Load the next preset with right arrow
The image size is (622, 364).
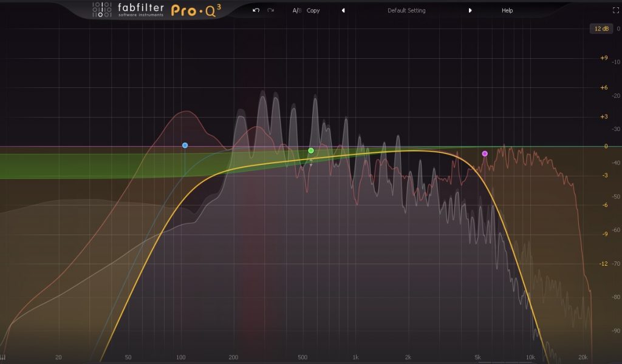pos(470,10)
